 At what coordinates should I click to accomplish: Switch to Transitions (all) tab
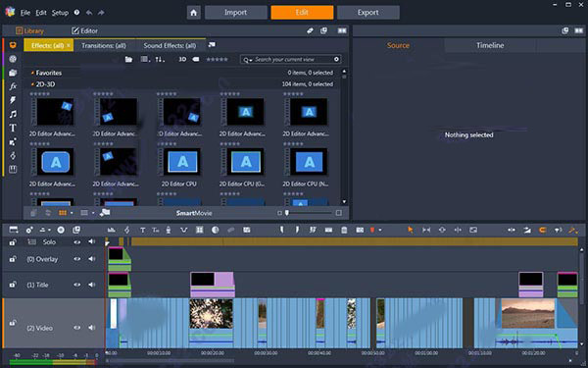pyautogui.click(x=104, y=45)
